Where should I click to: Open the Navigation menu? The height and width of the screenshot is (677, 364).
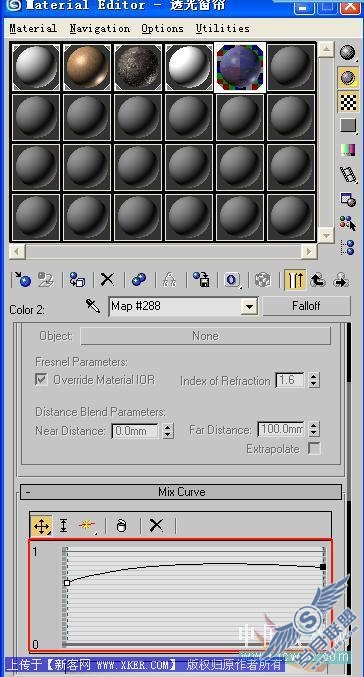click(99, 28)
